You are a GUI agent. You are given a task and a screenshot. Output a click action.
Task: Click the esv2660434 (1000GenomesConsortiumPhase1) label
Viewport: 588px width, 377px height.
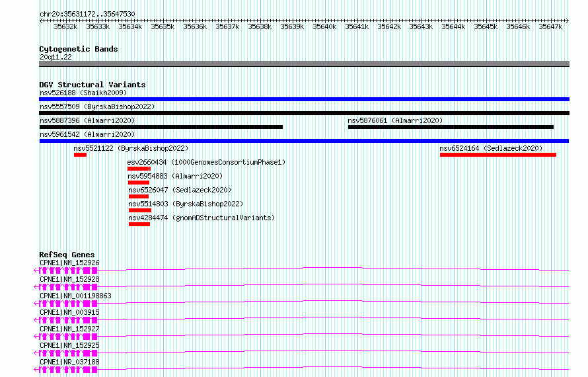pos(207,162)
